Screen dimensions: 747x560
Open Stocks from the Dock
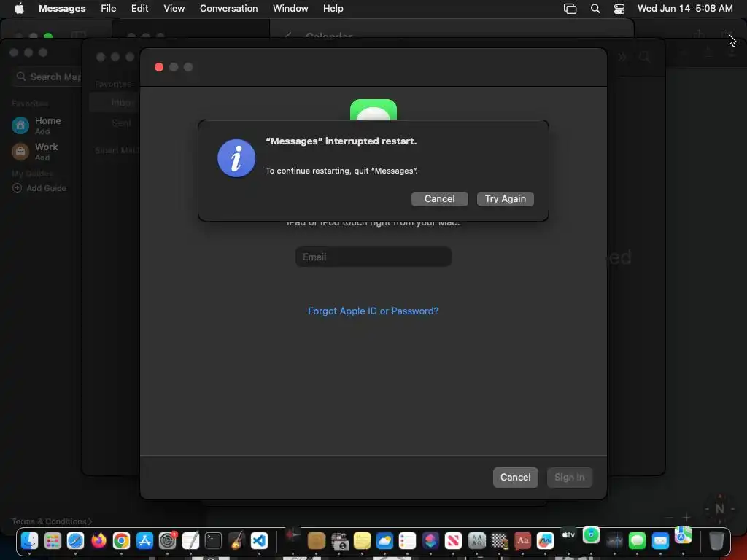tap(614, 541)
